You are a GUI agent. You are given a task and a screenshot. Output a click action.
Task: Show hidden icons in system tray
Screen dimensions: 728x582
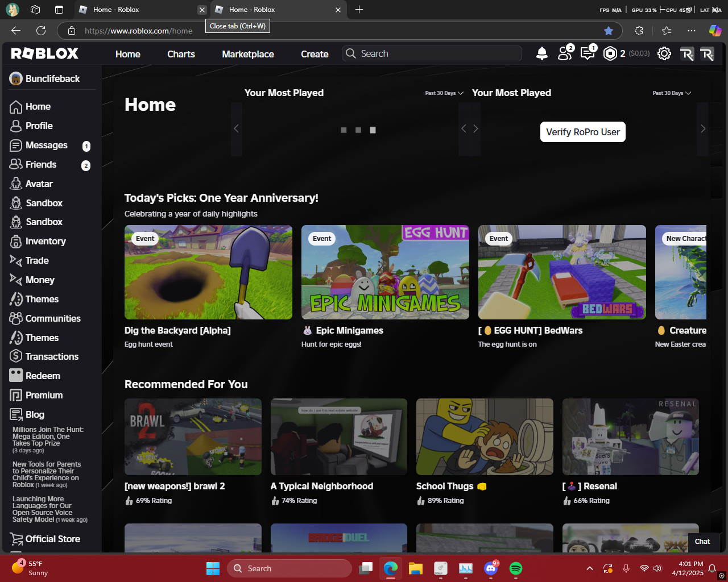click(x=590, y=568)
